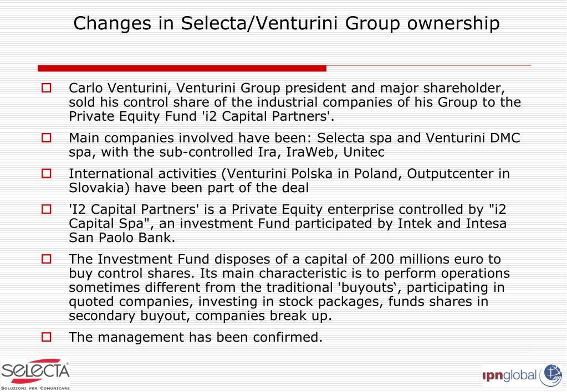Click the words Venturini Polska in Poland
This screenshot has width=567, height=392.
click(313, 174)
